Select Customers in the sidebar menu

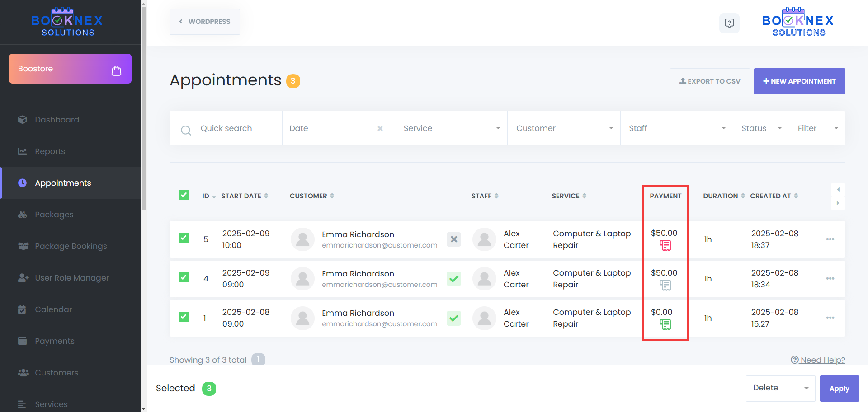56,372
